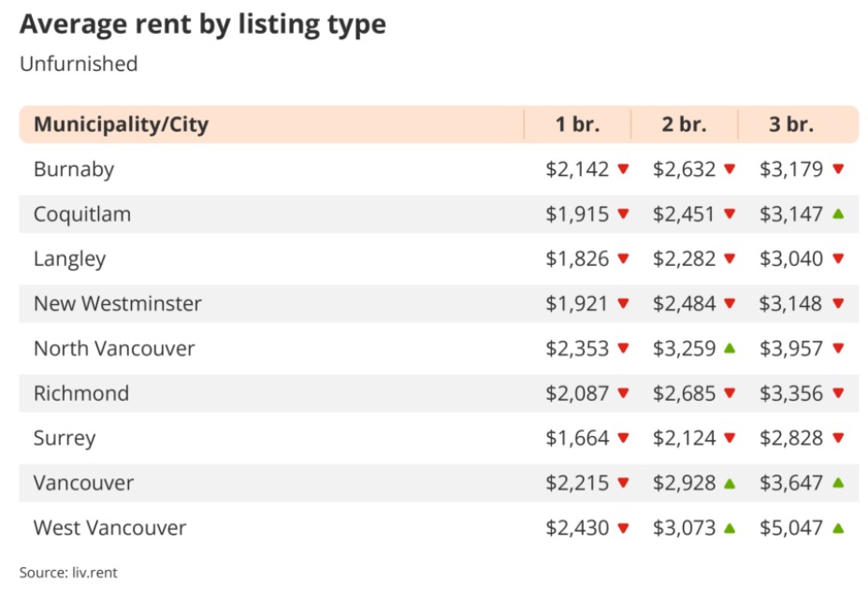Click the red arrow beside Surrey $1,664
868x600 pixels.
624,438
